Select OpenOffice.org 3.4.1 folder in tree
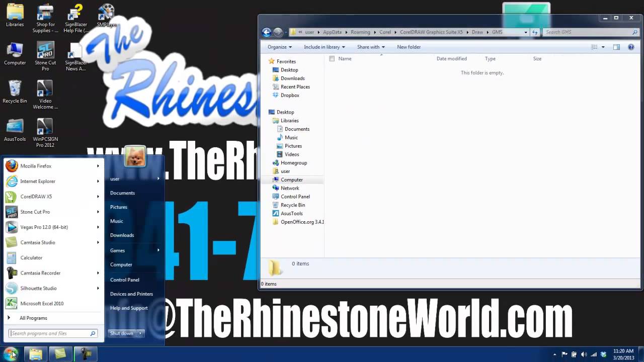The width and height of the screenshot is (644, 362). [x=302, y=222]
